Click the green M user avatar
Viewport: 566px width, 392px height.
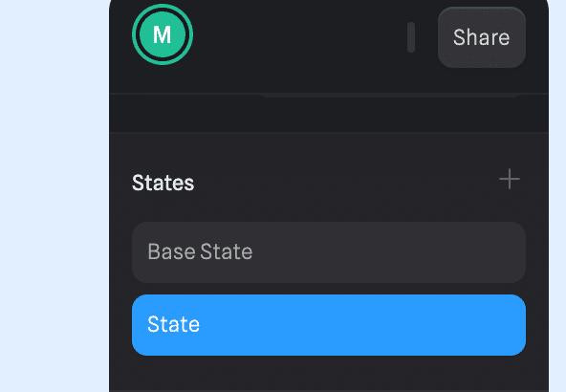tap(163, 34)
